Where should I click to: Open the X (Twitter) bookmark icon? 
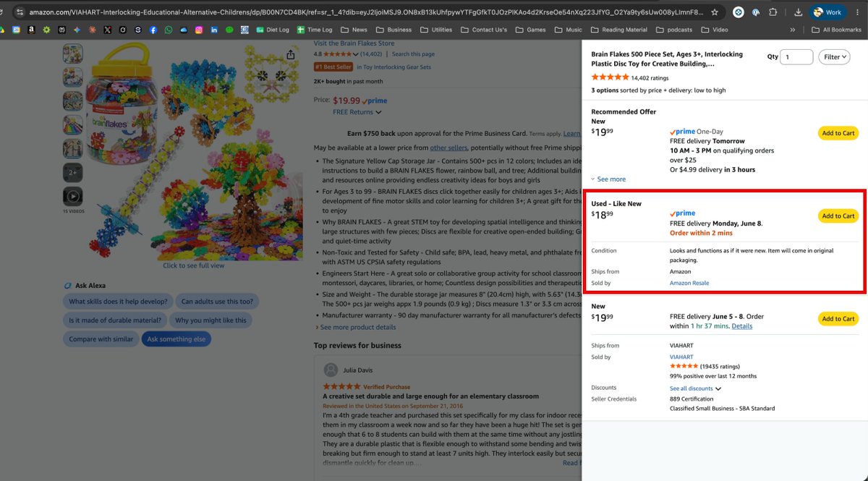(107, 30)
